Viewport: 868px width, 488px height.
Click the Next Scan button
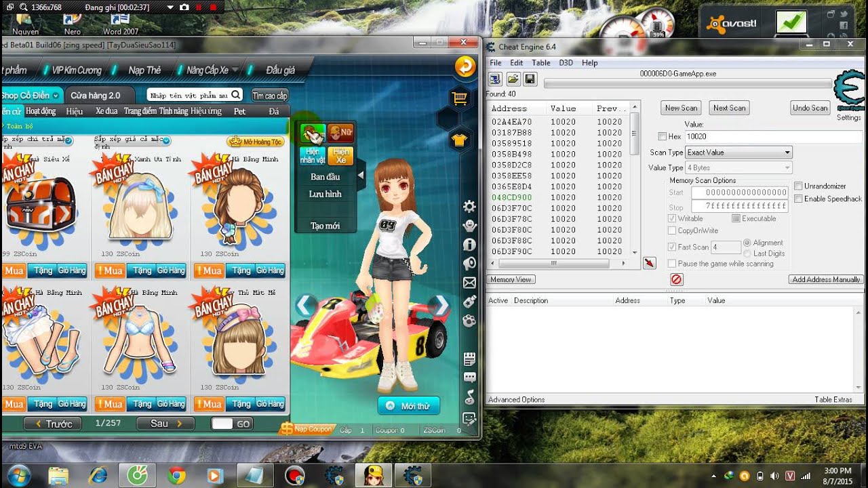(730, 108)
